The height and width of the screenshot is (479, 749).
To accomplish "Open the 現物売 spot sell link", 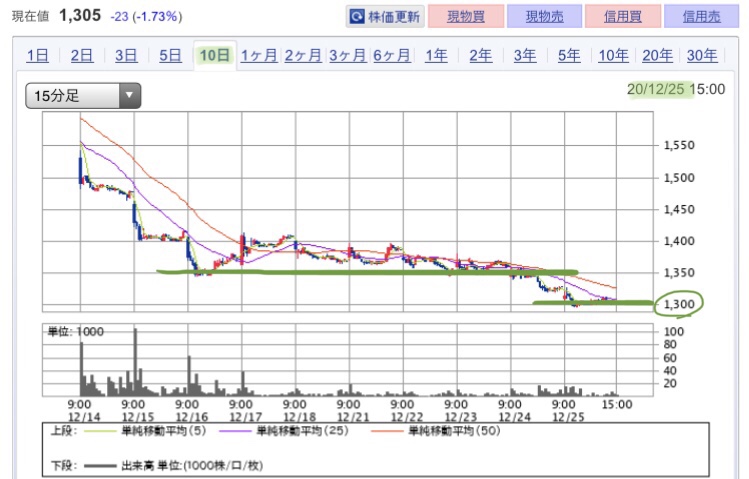I will coord(545,17).
